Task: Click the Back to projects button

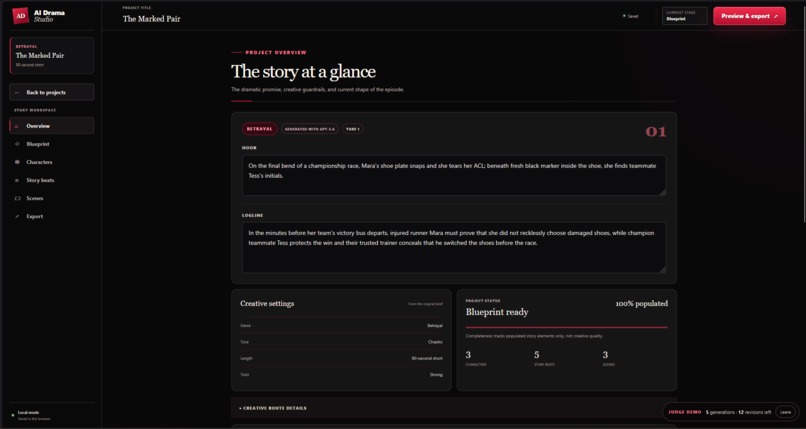Action: [51, 92]
